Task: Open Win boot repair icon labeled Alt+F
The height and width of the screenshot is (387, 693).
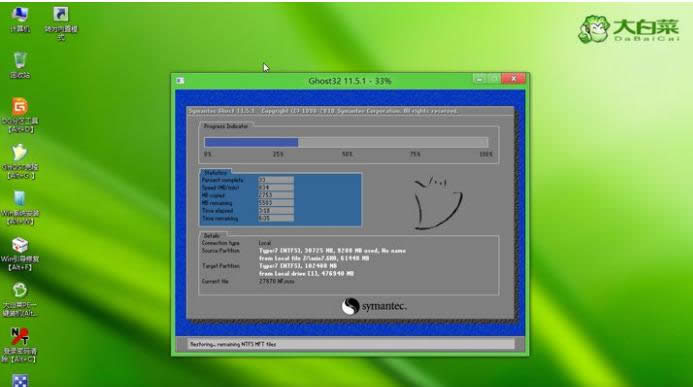Action: [x=20, y=254]
